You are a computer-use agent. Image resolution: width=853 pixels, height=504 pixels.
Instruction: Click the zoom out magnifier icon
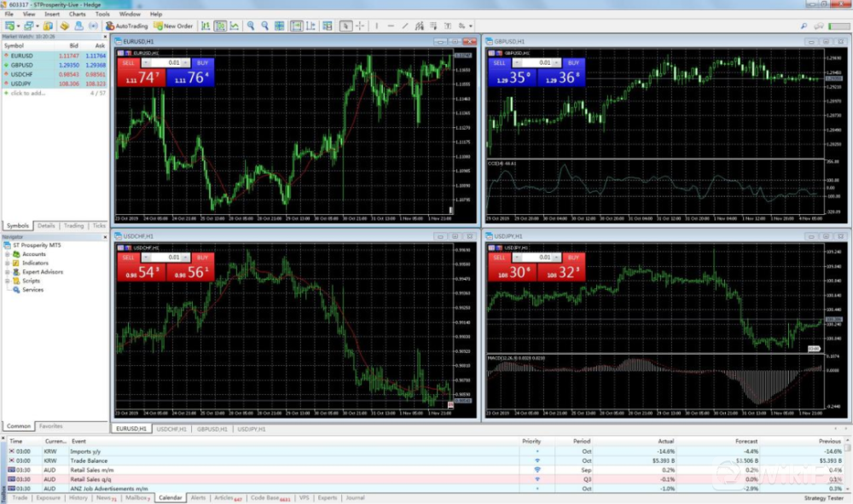tap(265, 26)
